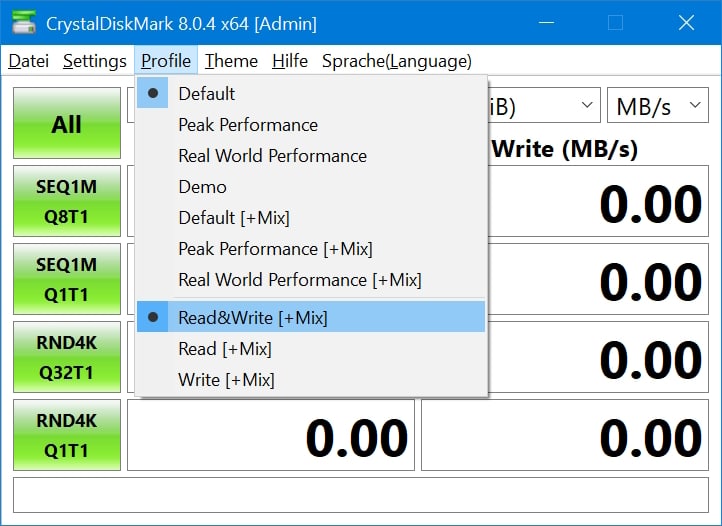
Task: Run the RND4K Q32T1 test
Action: click(x=67, y=357)
